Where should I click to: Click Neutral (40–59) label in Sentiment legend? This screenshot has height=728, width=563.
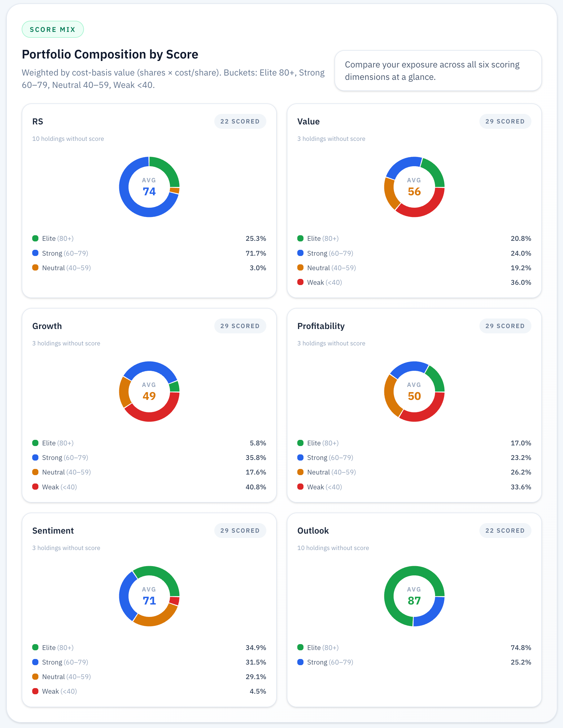66,677
